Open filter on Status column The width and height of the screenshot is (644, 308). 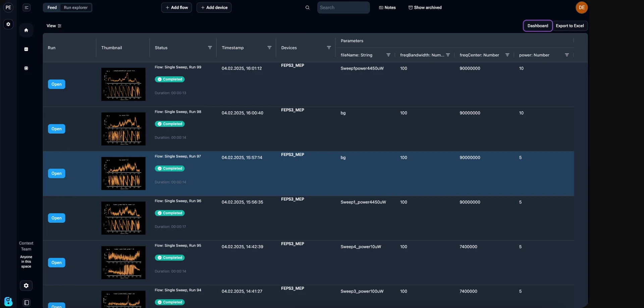[210, 48]
